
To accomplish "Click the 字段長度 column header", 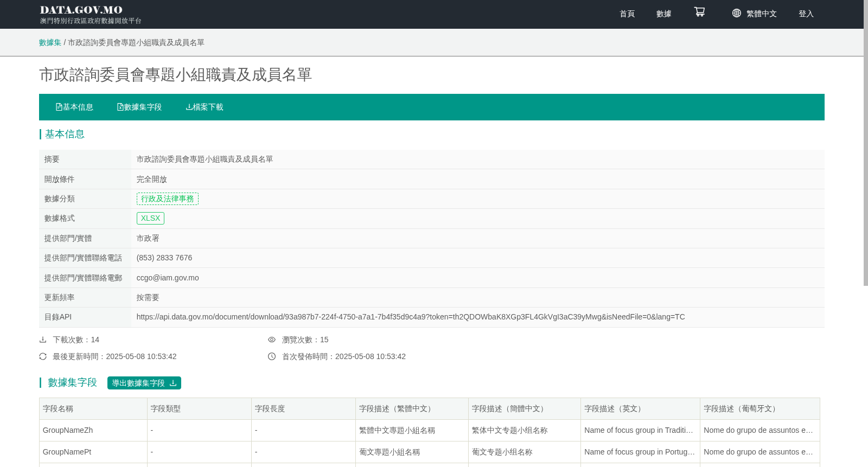I will pos(304,408).
